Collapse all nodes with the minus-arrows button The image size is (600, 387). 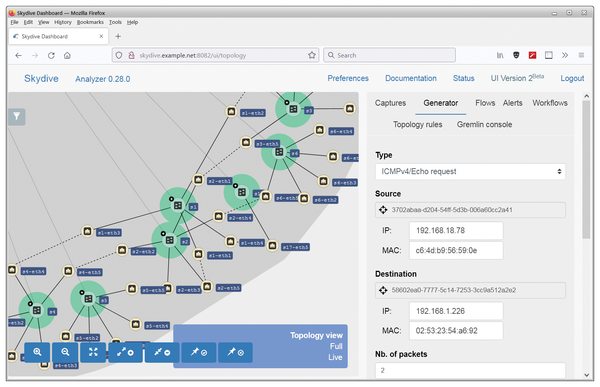[x=162, y=352]
